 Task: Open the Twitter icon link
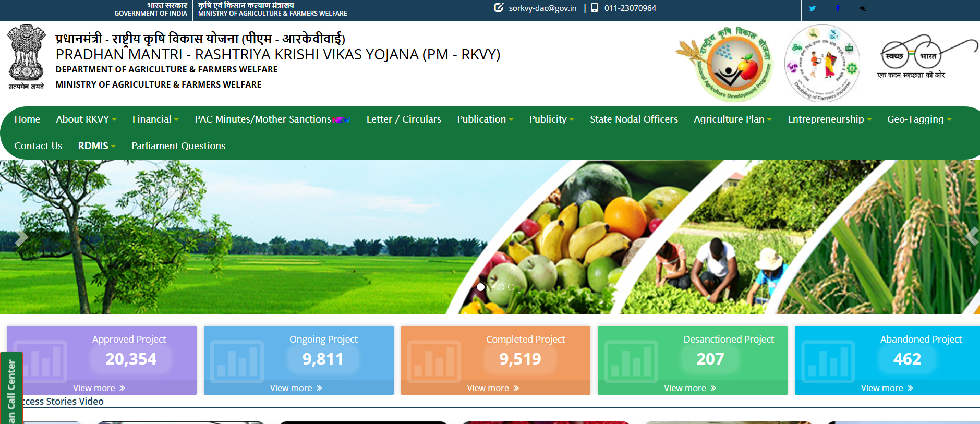[812, 8]
